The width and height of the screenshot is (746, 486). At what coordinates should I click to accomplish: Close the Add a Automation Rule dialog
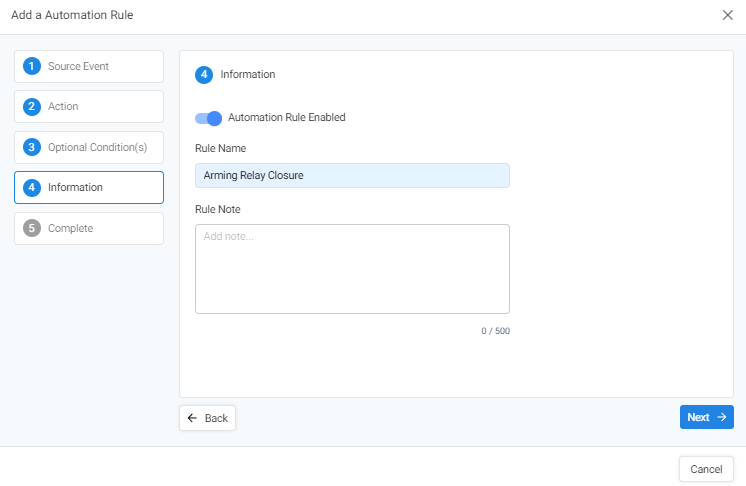[x=727, y=15]
